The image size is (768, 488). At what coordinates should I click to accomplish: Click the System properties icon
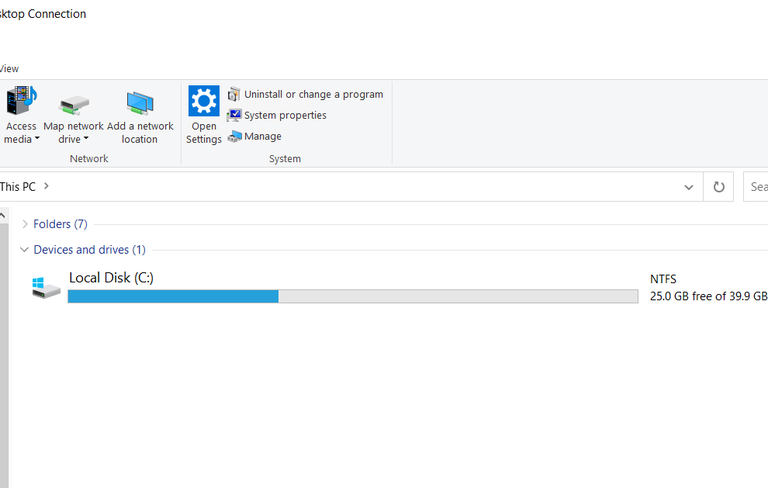pos(234,115)
